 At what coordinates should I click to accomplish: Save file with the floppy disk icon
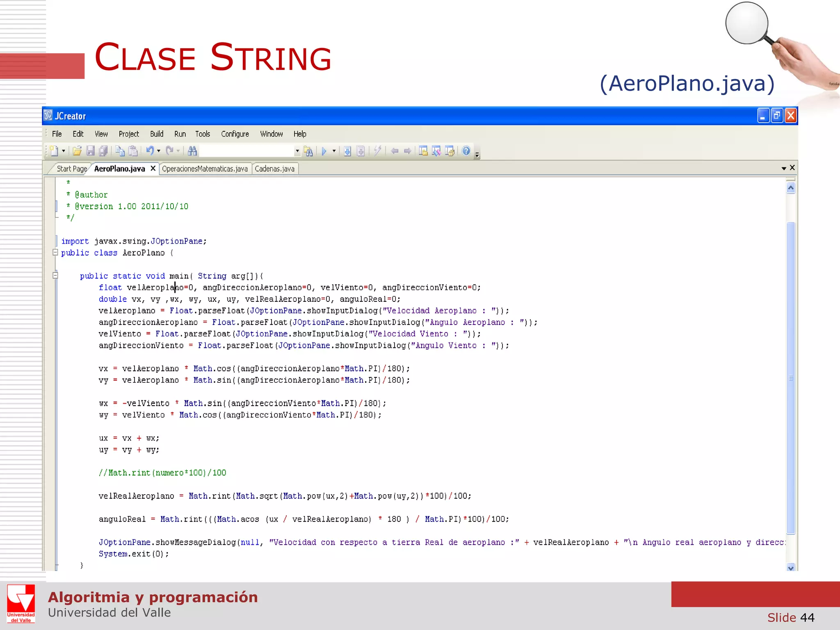coord(91,151)
